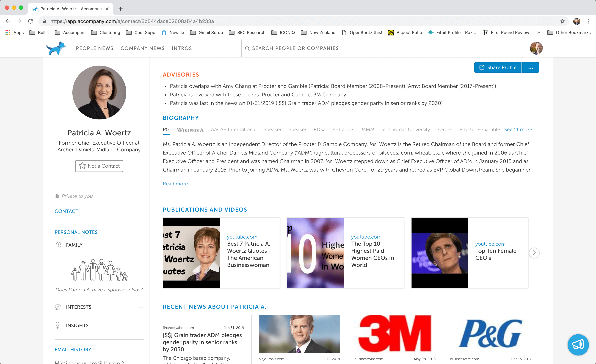Image resolution: width=596 pixels, height=364 pixels.
Task: Open the Intros page
Action: click(x=182, y=48)
